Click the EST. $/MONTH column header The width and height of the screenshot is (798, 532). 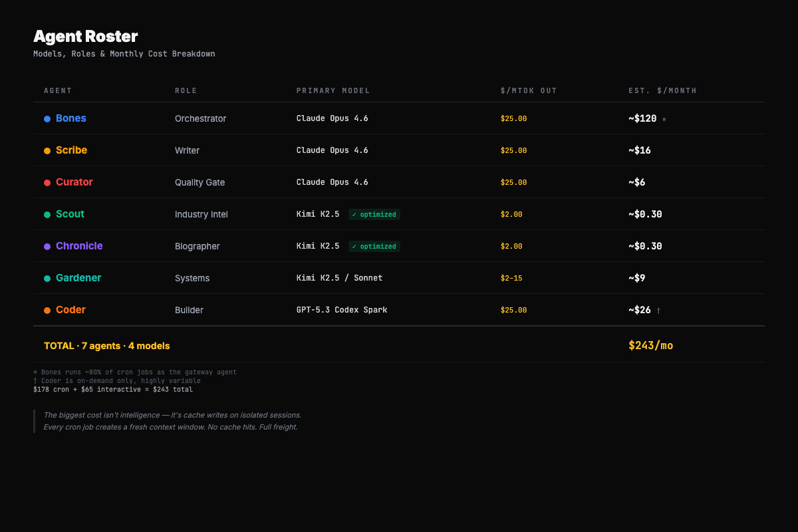point(662,90)
